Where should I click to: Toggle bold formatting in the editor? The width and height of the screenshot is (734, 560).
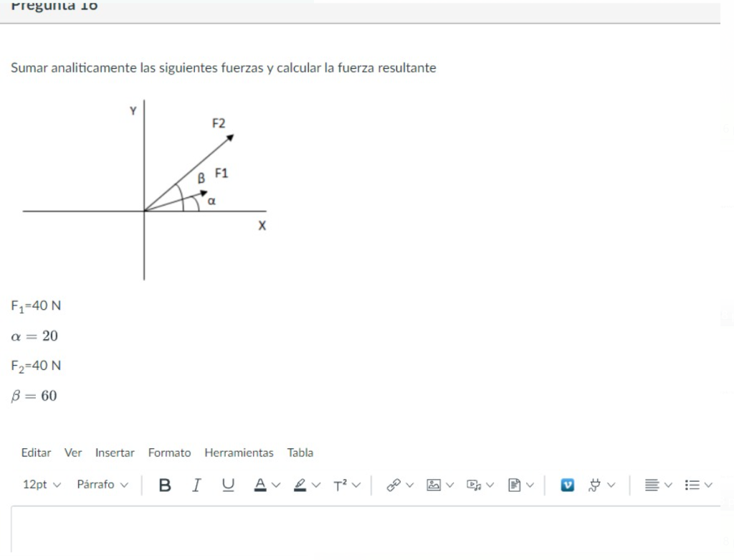point(165,485)
